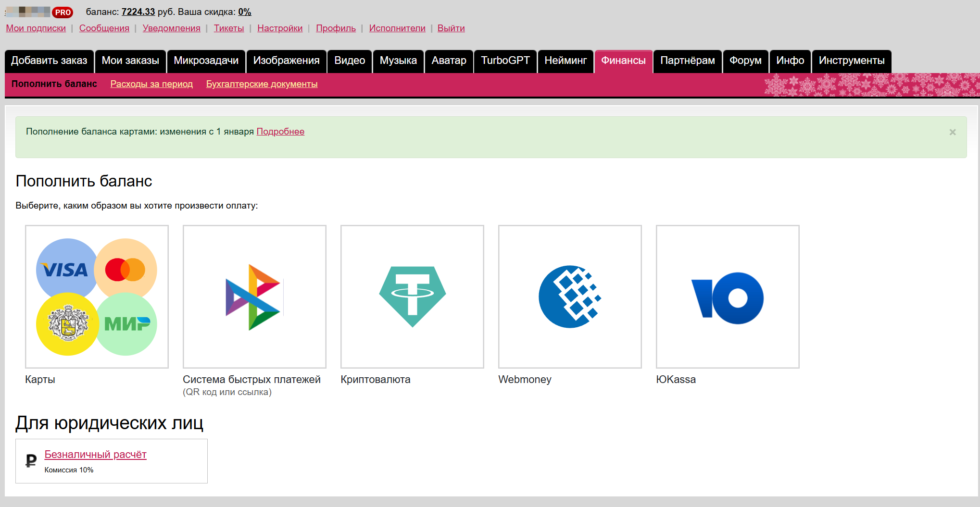Open the Инструменты tab
980x507 pixels.
851,61
